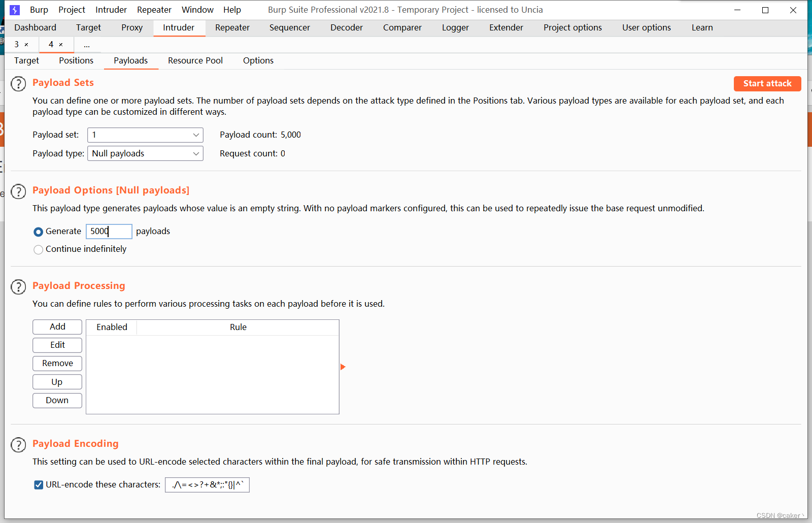Open the Payload set dropdown
Image resolution: width=812 pixels, height=523 pixels.
pos(145,135)
